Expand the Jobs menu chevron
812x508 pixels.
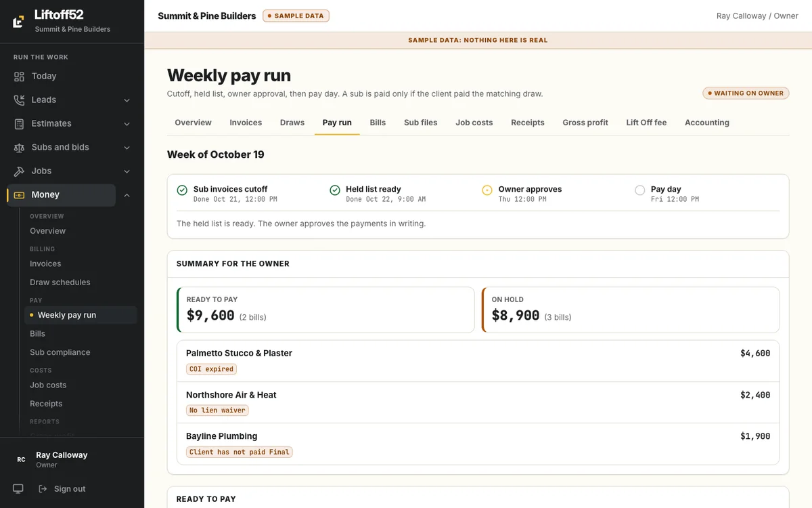click(x=127, y=171)
